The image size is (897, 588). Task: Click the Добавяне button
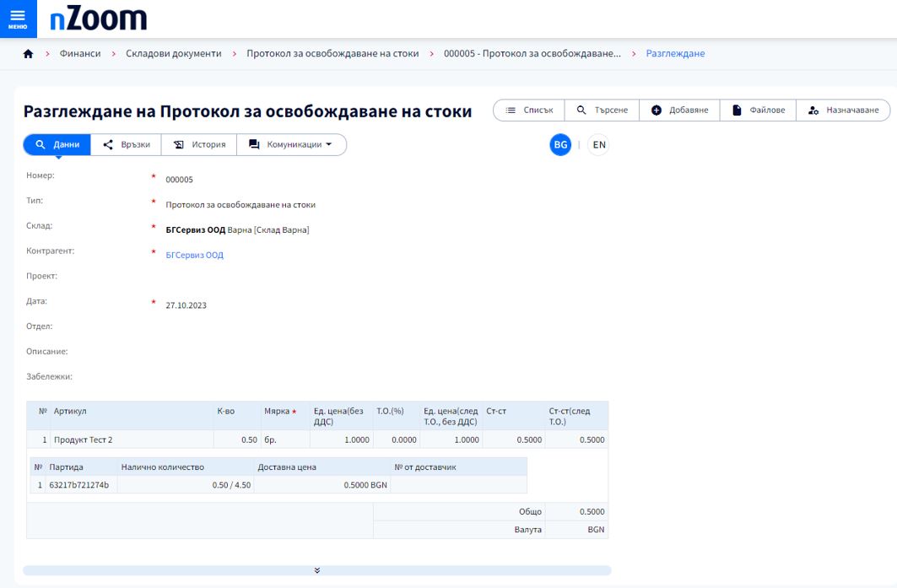click(679, 110)
